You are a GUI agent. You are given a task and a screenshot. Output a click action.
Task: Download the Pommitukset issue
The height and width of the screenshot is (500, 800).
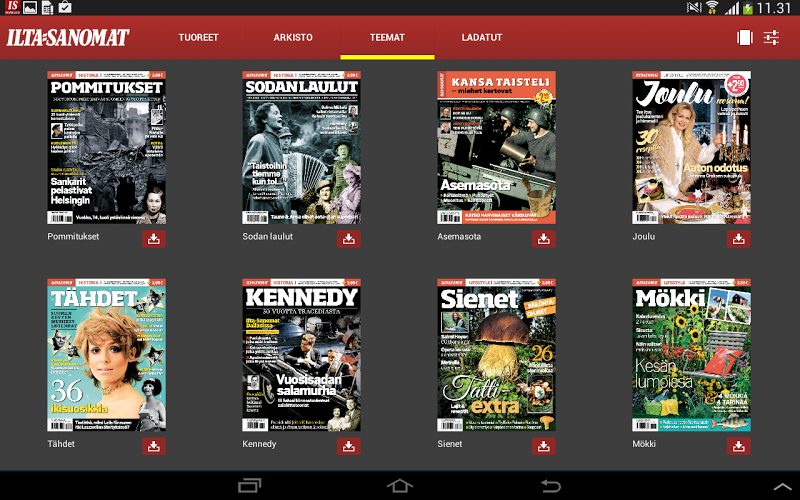tap(154, 239)
